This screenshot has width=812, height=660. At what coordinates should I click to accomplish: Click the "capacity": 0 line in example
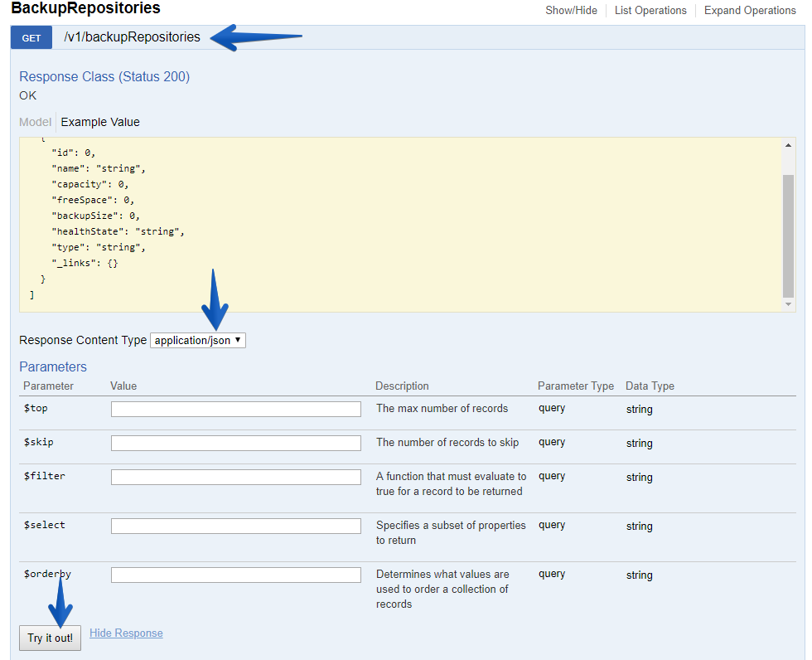tap(90, 184)
